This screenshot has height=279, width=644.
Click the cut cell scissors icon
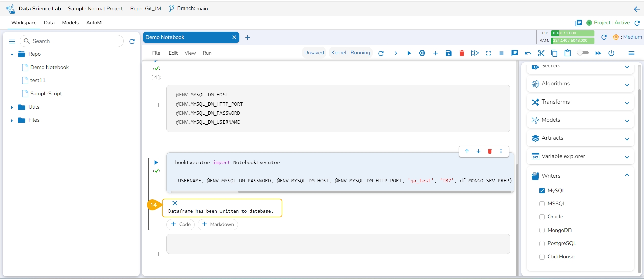541,53
